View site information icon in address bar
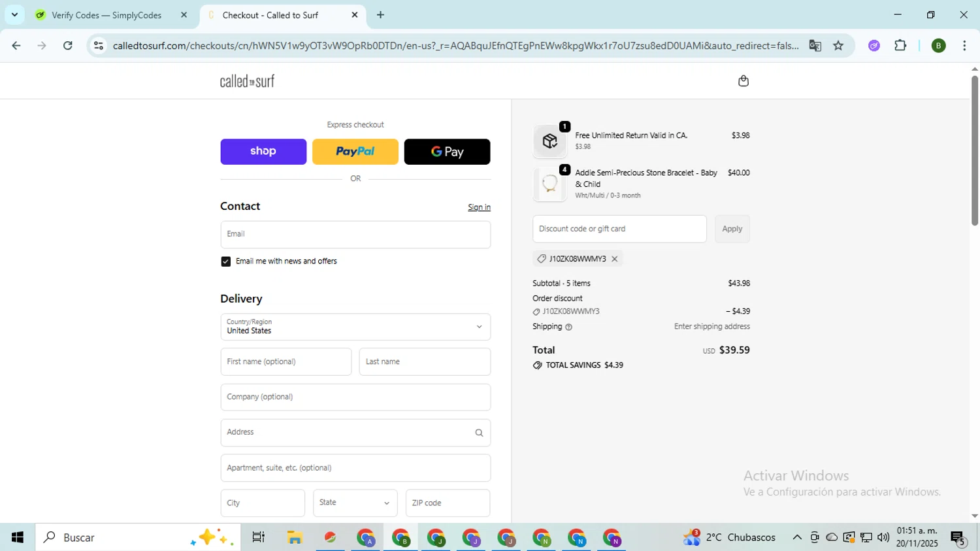The width and height of the screenshot is (980, 551). pos(99,46)
